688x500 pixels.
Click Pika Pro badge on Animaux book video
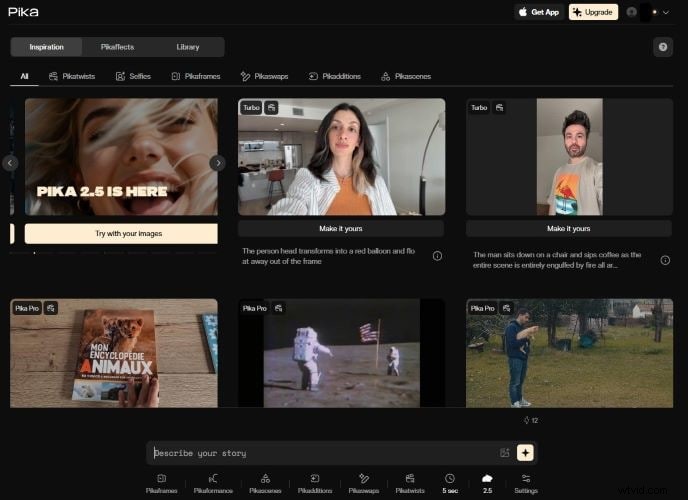pyautogui.click(x=27, y=308)
